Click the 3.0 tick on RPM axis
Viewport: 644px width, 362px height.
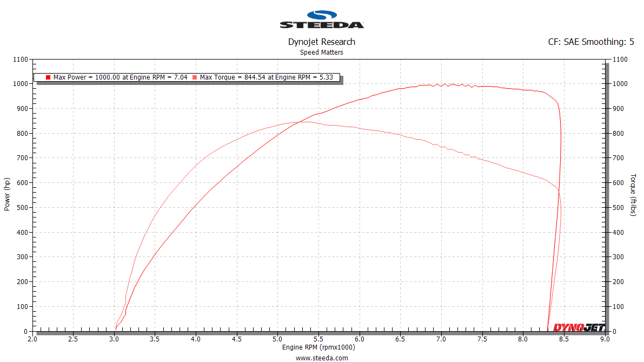pyautogui.click(x=114, y=339)
